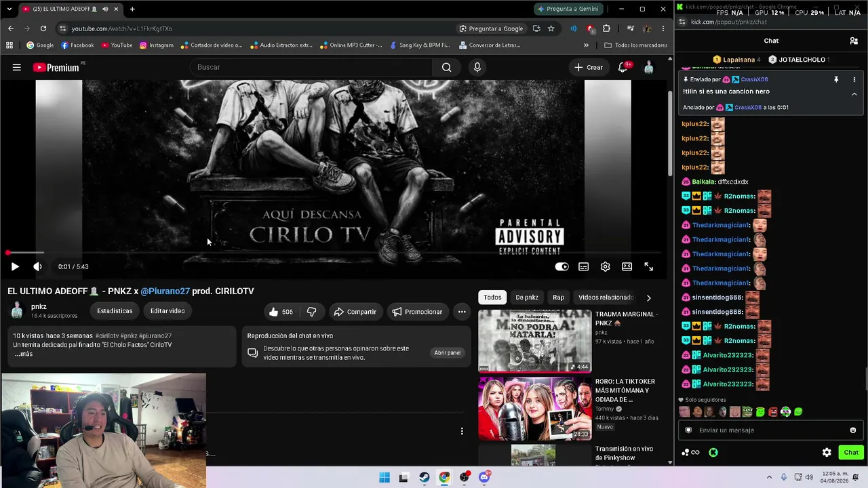Click the green K icon below chat input

(713, 453)
